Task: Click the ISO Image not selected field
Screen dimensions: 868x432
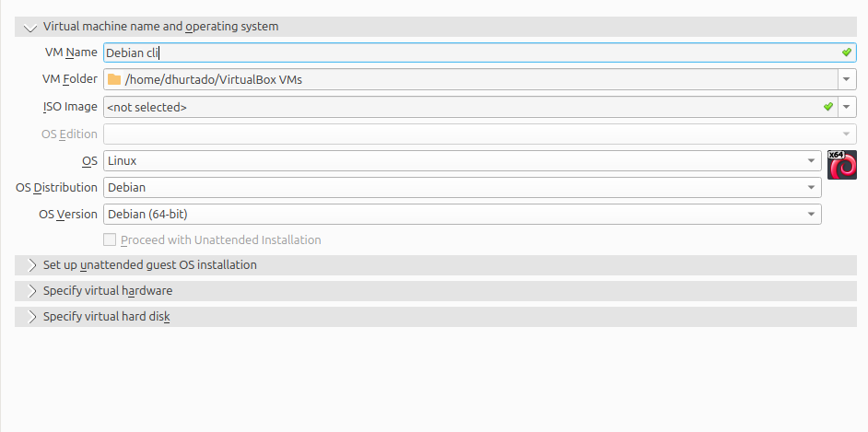Action: tap(442, 107)
